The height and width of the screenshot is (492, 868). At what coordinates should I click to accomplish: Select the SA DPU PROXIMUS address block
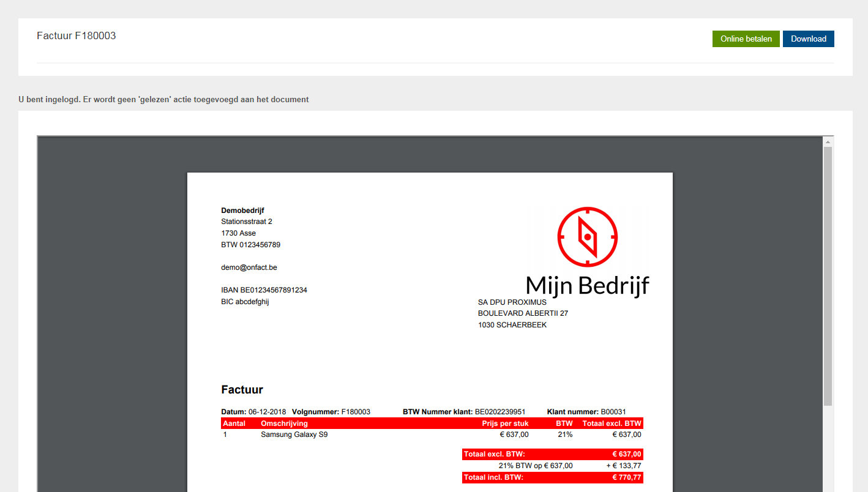pyautogui.click(x=523, y=313)
